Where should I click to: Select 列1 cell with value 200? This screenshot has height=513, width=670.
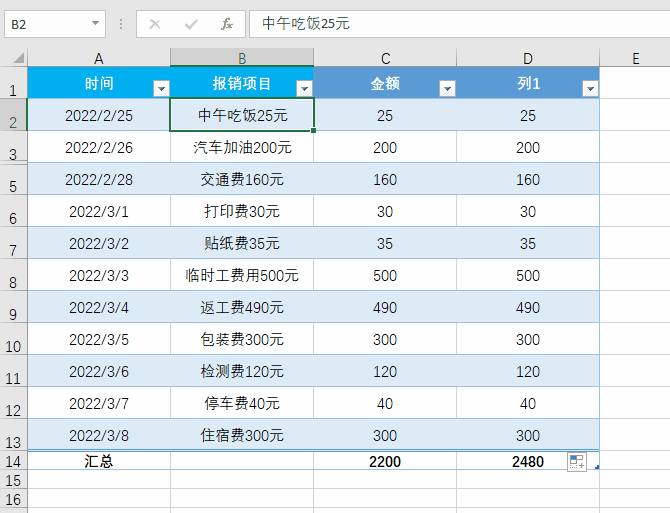pos(528,147)
